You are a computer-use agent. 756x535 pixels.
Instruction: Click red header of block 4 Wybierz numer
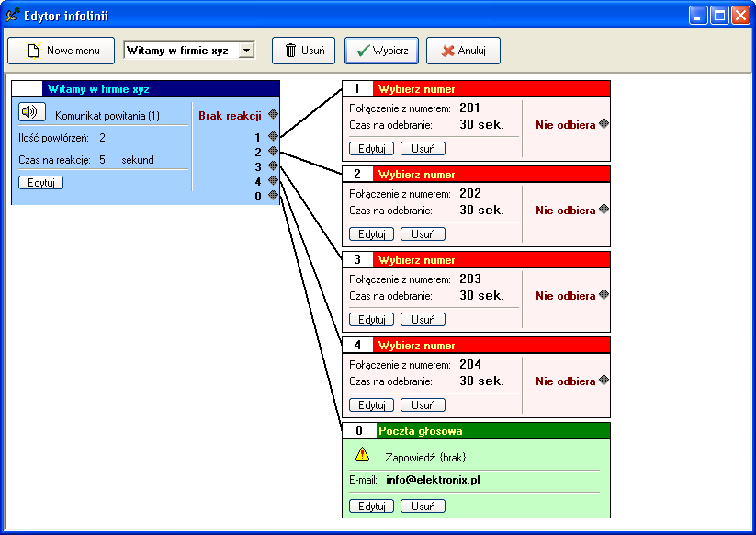coord(491,345)
